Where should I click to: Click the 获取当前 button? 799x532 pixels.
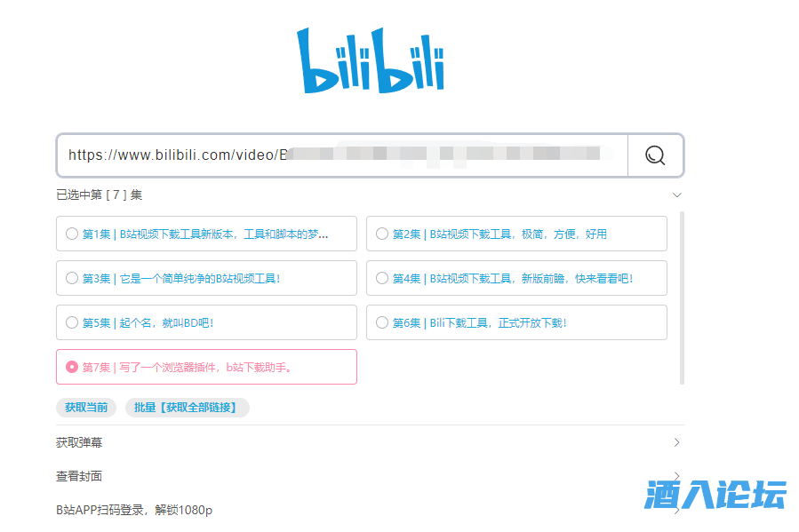point(86,408)
